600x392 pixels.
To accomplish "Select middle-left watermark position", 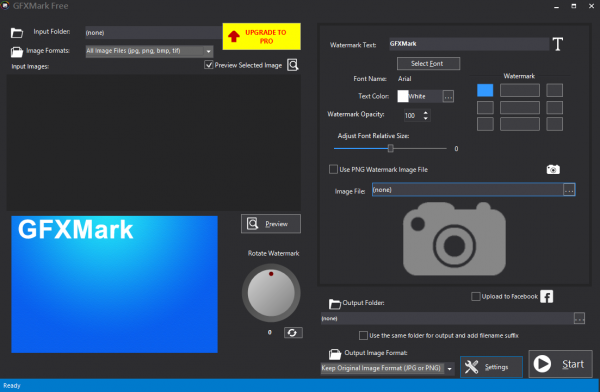I will click(485, 108).
